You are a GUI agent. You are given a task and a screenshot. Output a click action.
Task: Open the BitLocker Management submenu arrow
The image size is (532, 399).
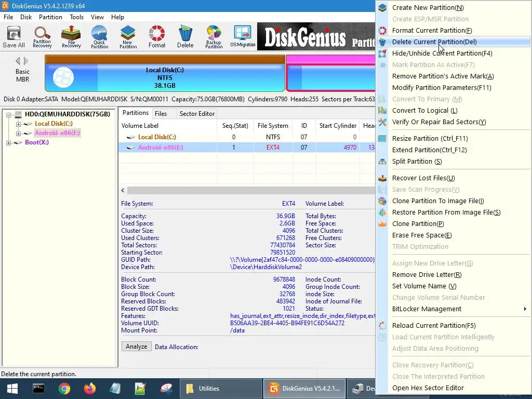525,309
